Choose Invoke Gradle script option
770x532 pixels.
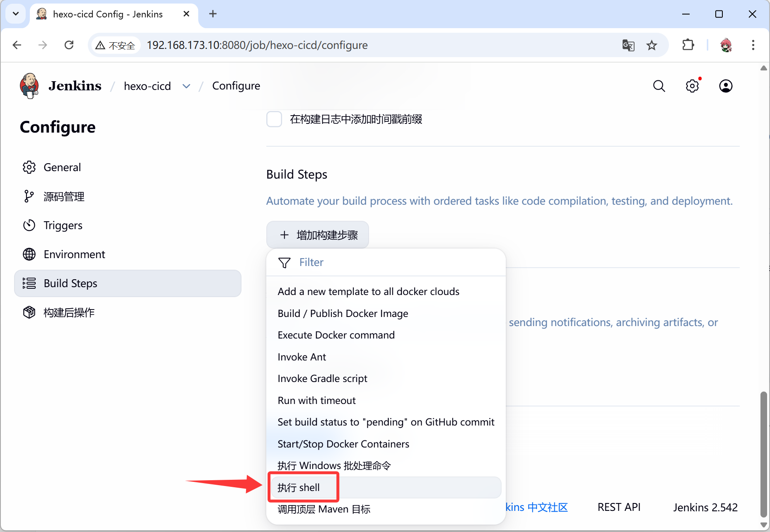click(322, 378)
